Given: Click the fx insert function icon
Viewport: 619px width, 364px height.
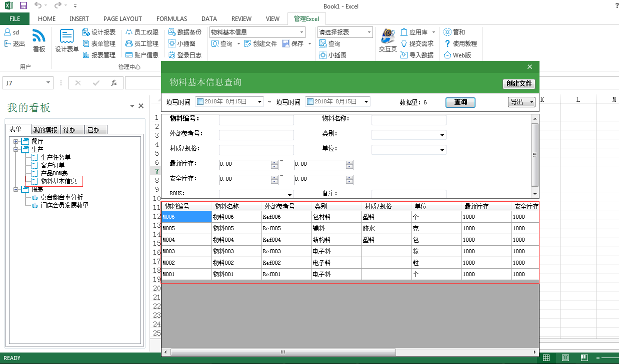Looking at the screenshot, I should pyautogui.click(x=114, y=83).
